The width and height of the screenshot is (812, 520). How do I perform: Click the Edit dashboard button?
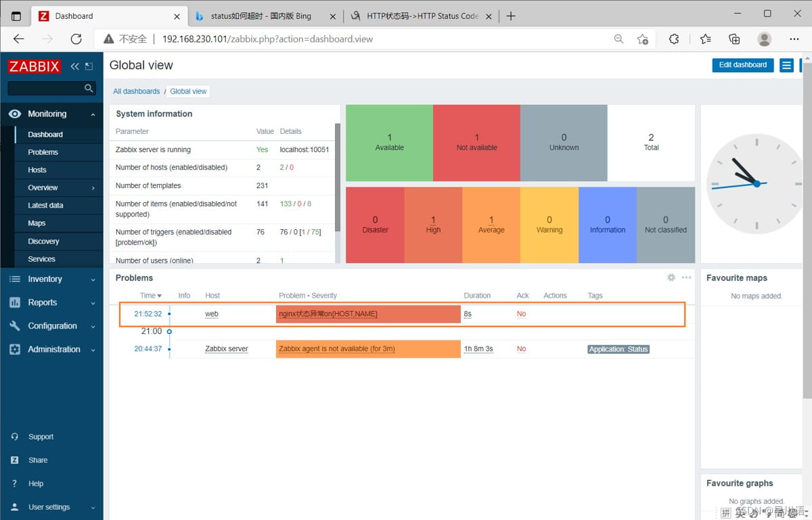[x=743, y=65]
